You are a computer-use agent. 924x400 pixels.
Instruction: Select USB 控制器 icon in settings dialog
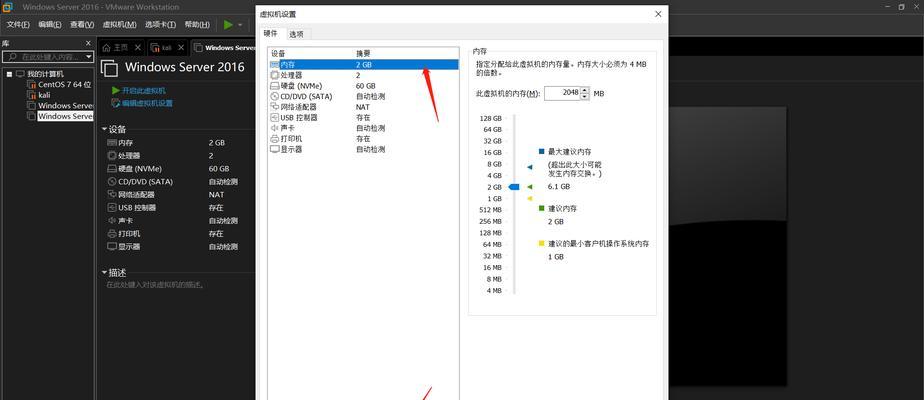[x=274, y=118]
